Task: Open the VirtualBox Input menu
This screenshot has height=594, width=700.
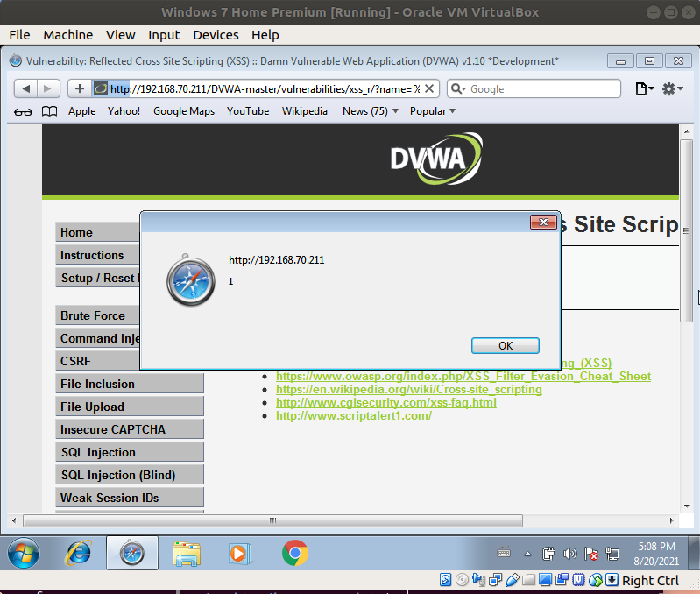Action: click(164, 35)
